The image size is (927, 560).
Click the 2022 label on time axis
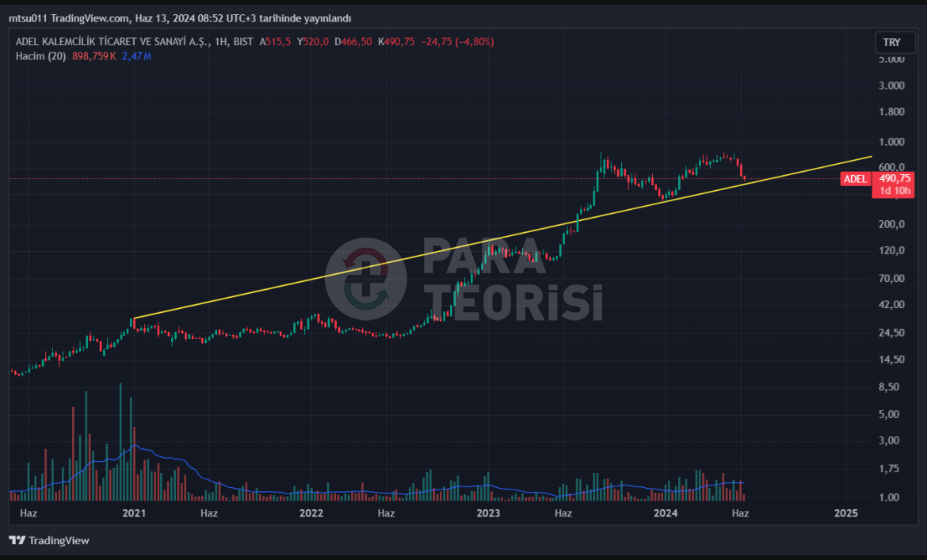pos(311,512)
